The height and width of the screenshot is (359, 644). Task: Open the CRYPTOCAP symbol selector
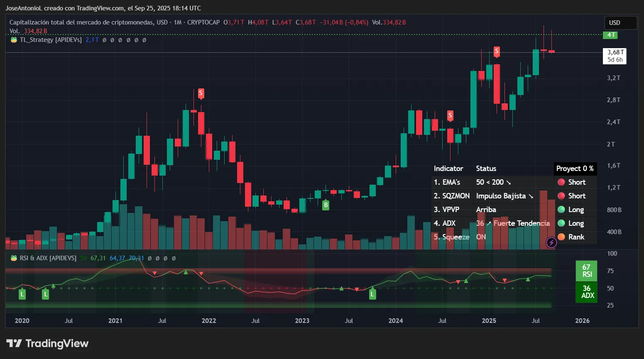203,22
